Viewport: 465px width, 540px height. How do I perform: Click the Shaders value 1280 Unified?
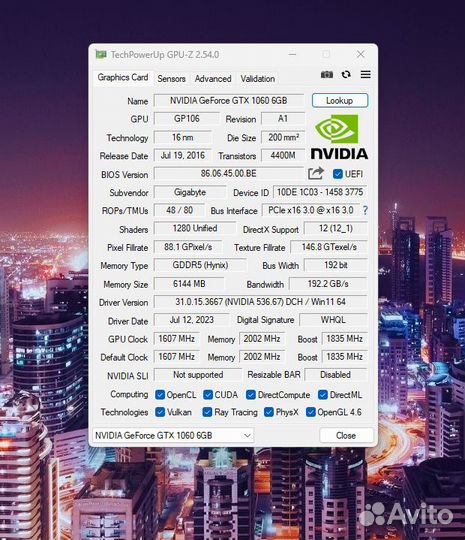pos(195,228)
